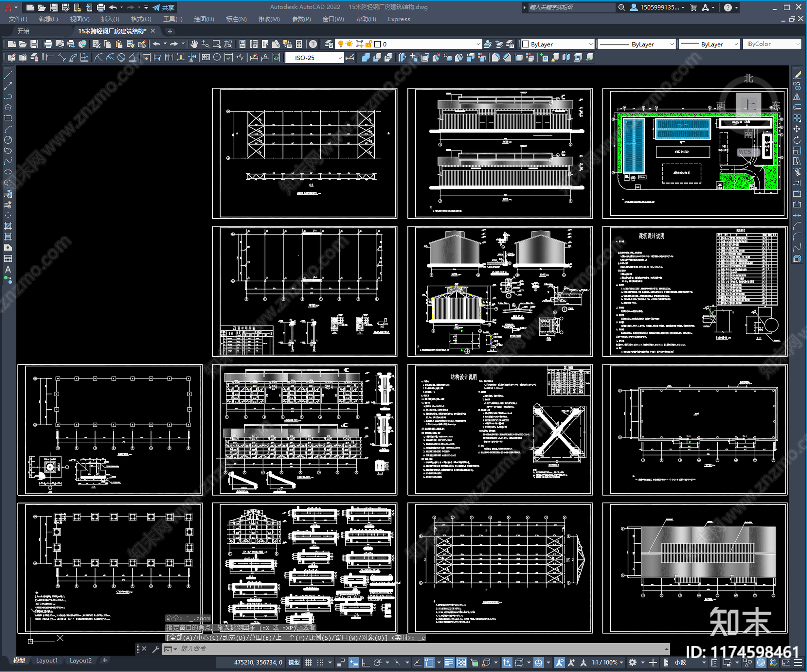This screenshot has width=807, height=672.
Task: Open the Help question mark icon
Action: pos(313,44)
